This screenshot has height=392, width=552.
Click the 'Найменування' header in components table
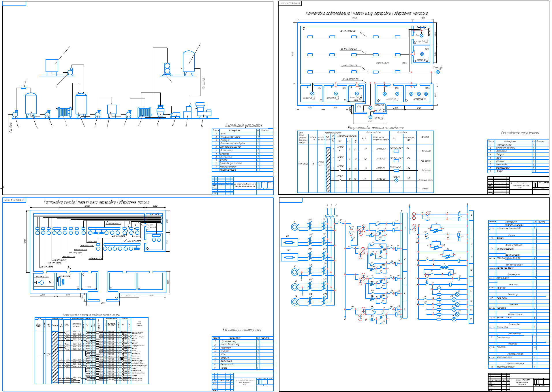coord(515,222)
